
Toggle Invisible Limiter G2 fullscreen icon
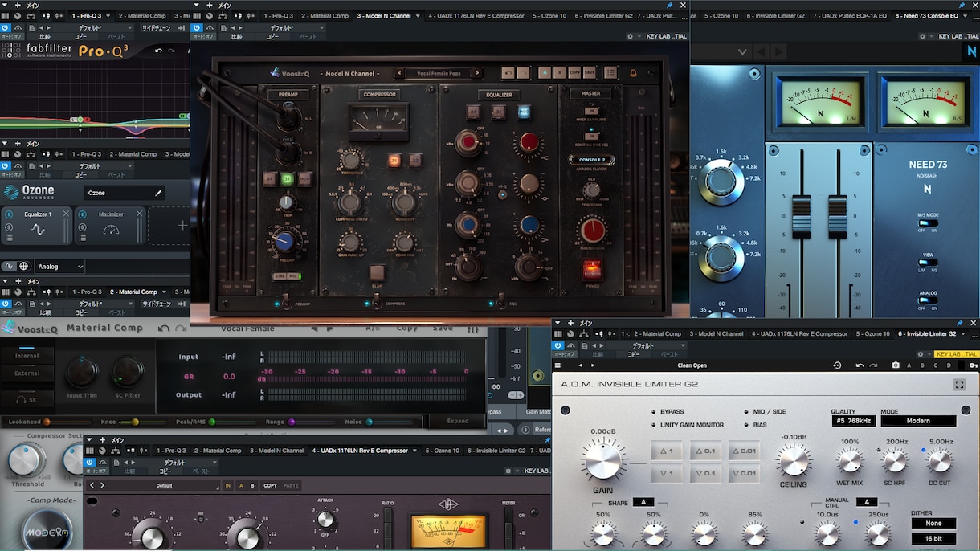[959, 385]
